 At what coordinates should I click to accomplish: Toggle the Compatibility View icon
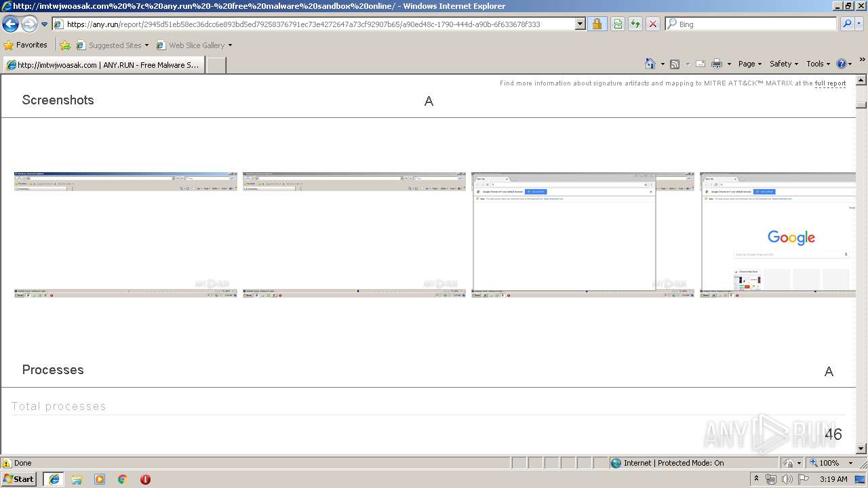[x=618, y=24]
